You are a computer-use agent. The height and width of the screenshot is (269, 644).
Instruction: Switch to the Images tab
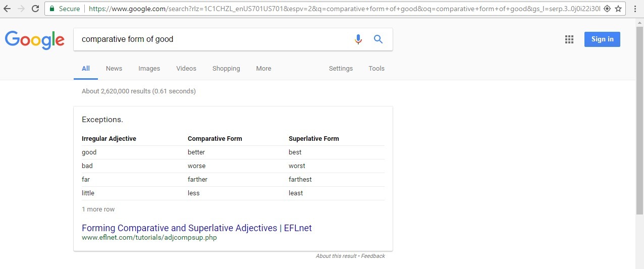click(149, 69)
